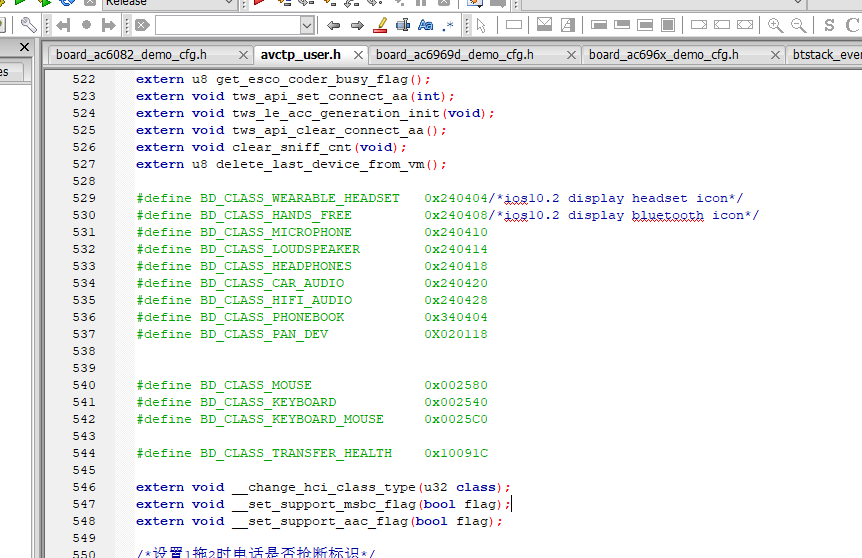
Task: Click BD_CLASS_HEADPHONES define
Action: click(275, 266)
